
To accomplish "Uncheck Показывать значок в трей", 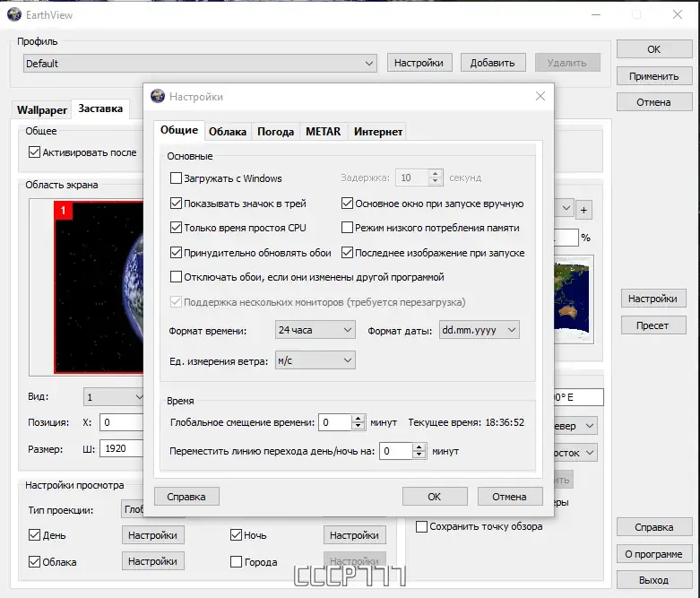I will coord(176,204).
